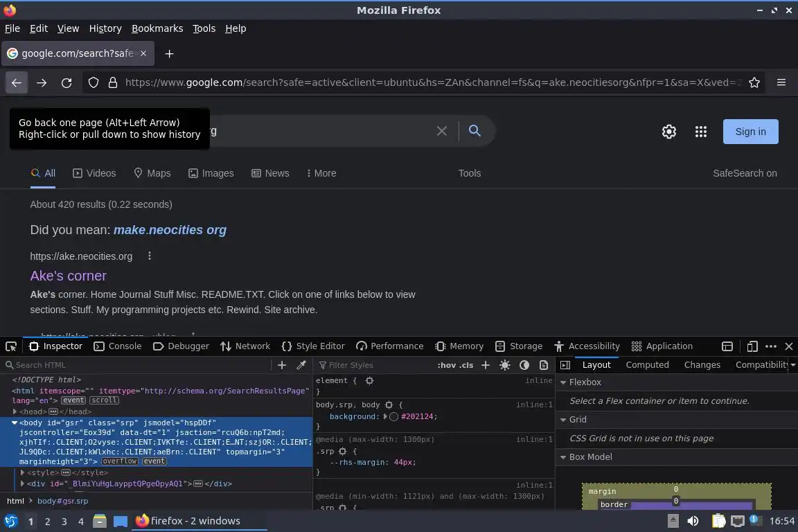Collapse the Grid section
The width and height of the screenshot is (798, 532).
coord(563,420)
